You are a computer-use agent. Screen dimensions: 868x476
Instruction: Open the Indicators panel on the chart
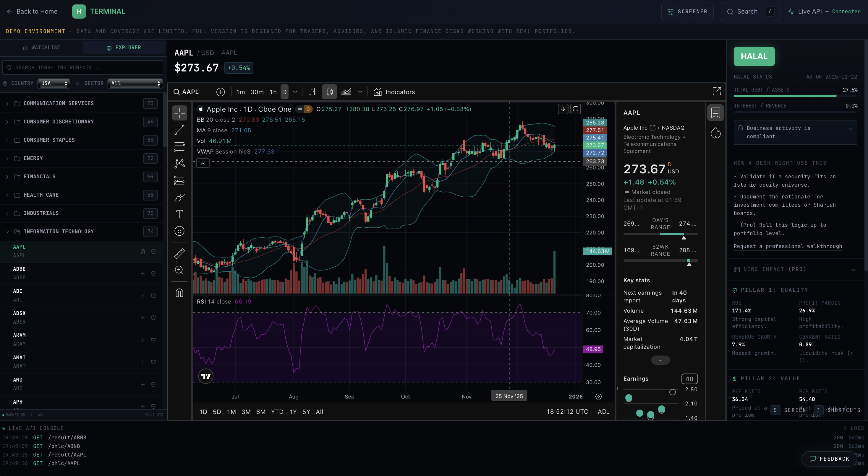[394, 92]
